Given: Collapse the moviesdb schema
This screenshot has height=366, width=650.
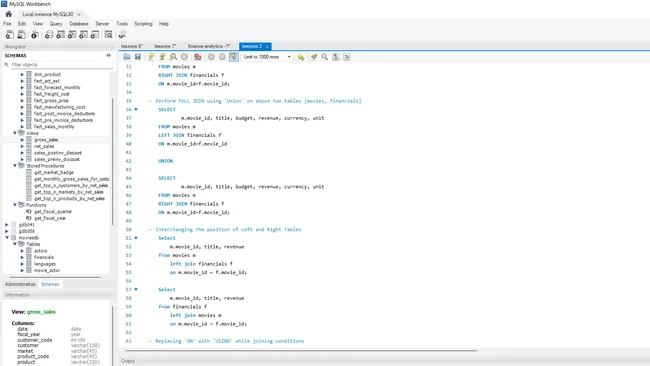Looking at the screenshot, I should pyautogui.click(x=7, y=238).
